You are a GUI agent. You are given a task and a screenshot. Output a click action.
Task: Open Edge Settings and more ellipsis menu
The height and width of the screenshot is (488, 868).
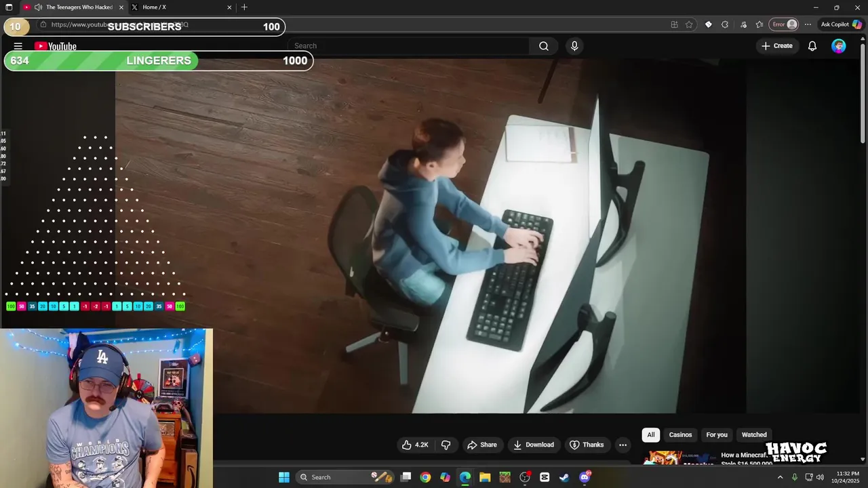click(x=808, y=24)
